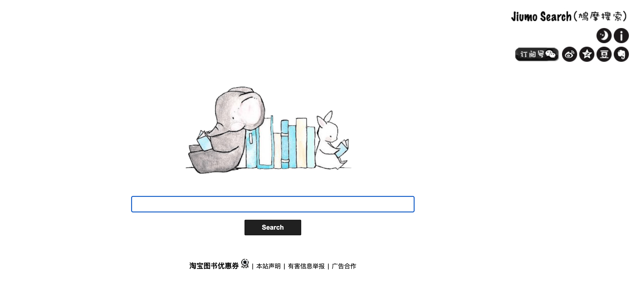The width and height of the screenshot is (644, 290).
Task: Click the white rabbit reading illustration
Action: 331,141
